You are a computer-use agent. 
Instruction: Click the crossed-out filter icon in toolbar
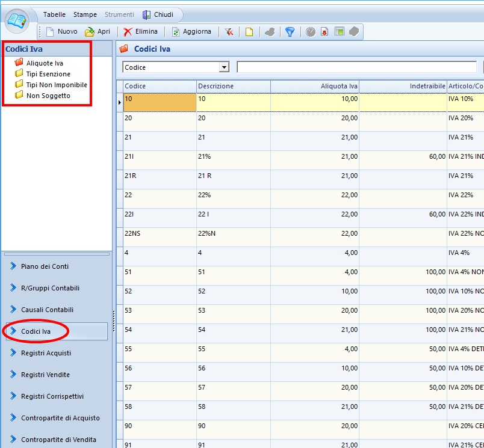(229, 32)
